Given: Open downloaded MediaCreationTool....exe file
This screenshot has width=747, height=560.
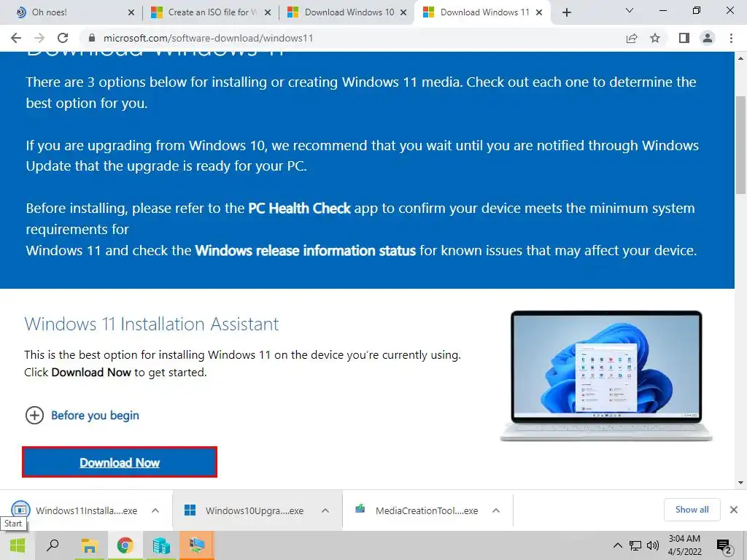Looking at the screenshot, I should tap(417, 510).
